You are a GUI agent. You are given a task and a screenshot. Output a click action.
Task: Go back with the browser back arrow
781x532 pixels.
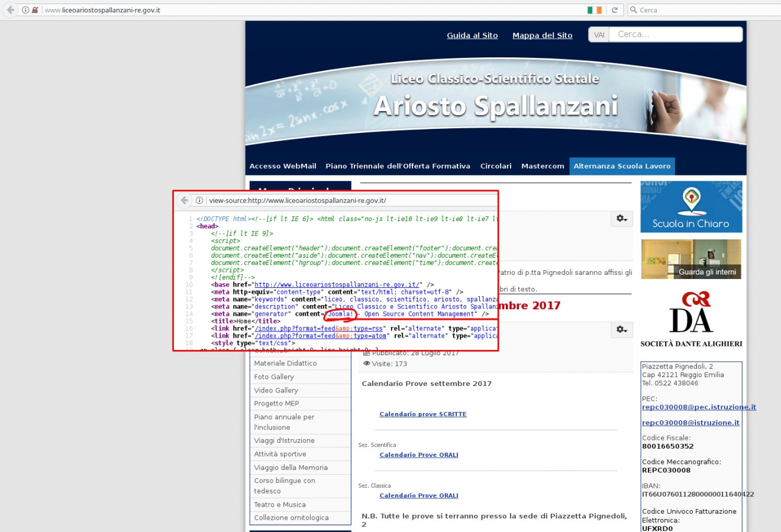point(10,10)
